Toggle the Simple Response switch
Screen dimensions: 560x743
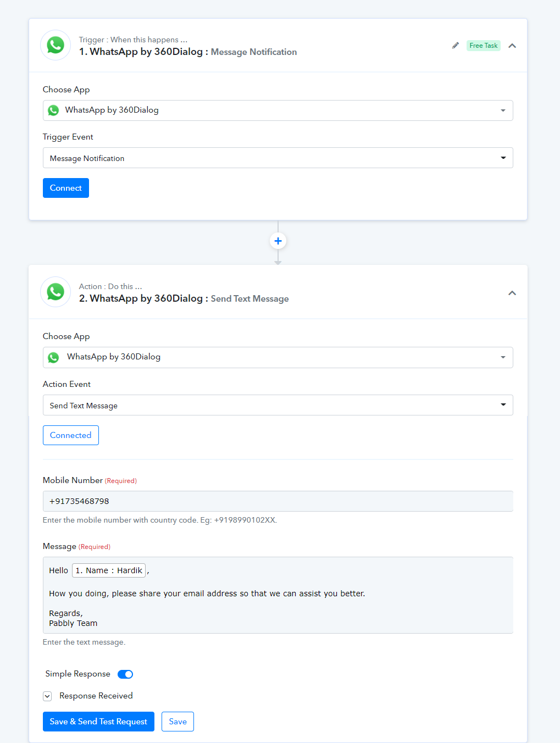tap(125, 674)
